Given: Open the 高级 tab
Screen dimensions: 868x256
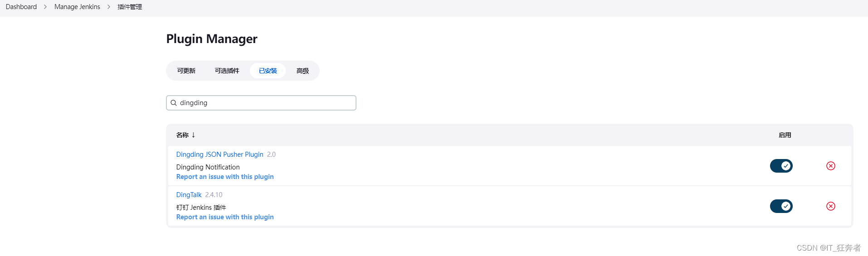Looking at the screenshot, I should click(302, 71).
